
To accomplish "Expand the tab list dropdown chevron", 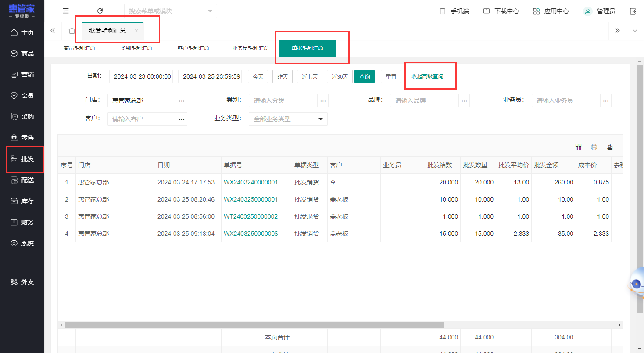I will click(635, 31).
